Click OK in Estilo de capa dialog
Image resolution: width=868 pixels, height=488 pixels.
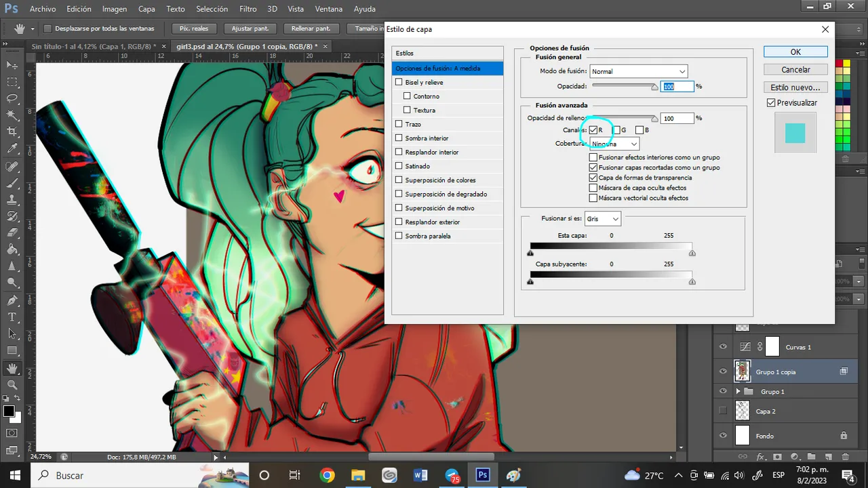tap(795, 52)
